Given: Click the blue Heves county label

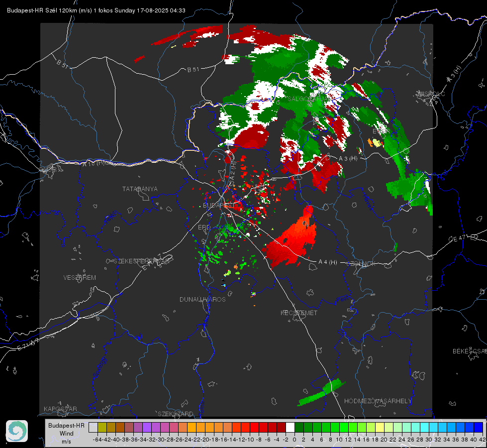Looking at the screenshot, I should [x=368, y=203].
